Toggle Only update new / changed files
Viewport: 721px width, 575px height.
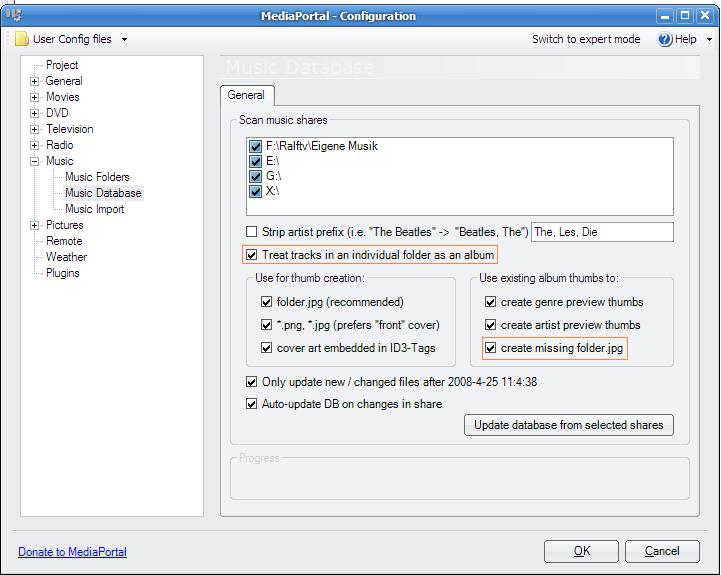coord(252,382)
